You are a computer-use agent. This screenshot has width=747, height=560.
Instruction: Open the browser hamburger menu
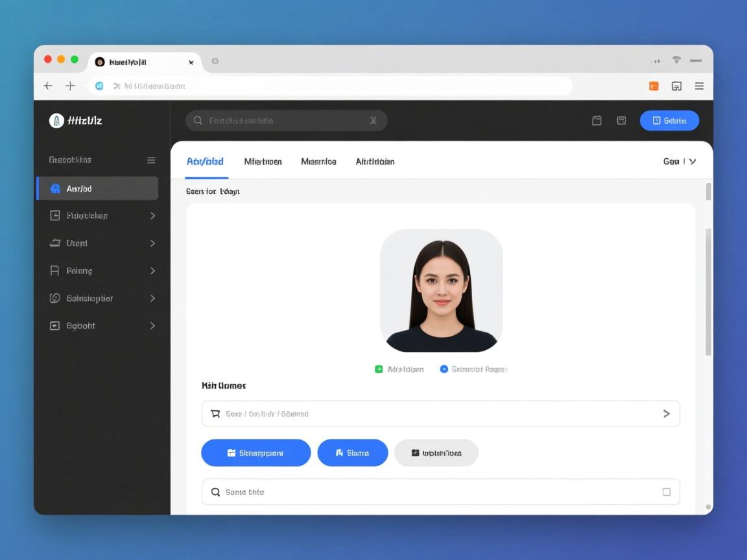pyautogui.click(x=699, y=86)
